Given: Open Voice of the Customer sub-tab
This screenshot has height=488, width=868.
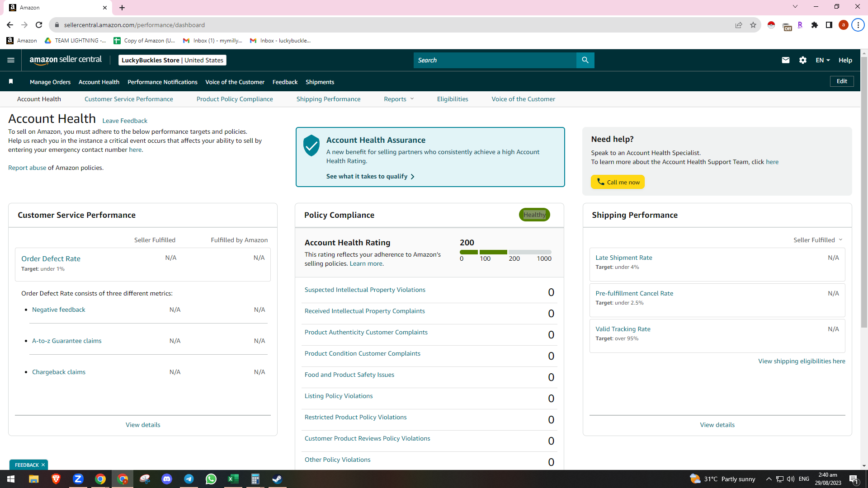Looking at the screenshot, I should [x=524, y=99].
